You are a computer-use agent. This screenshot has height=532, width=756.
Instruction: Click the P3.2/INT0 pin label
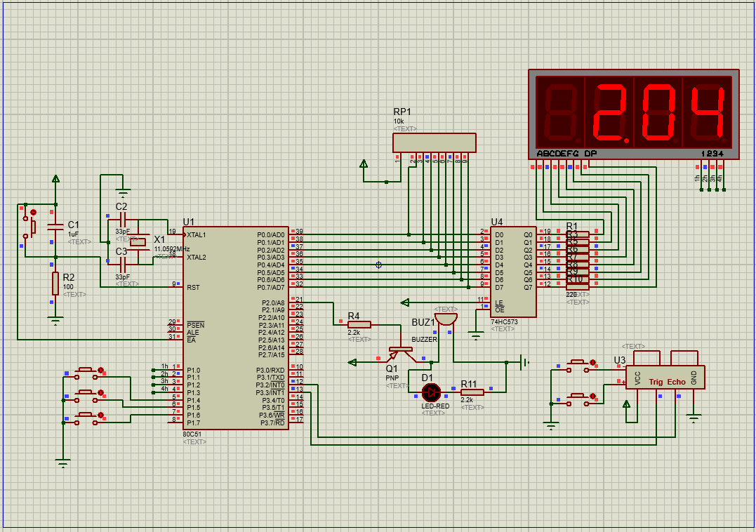pos(270,385)
